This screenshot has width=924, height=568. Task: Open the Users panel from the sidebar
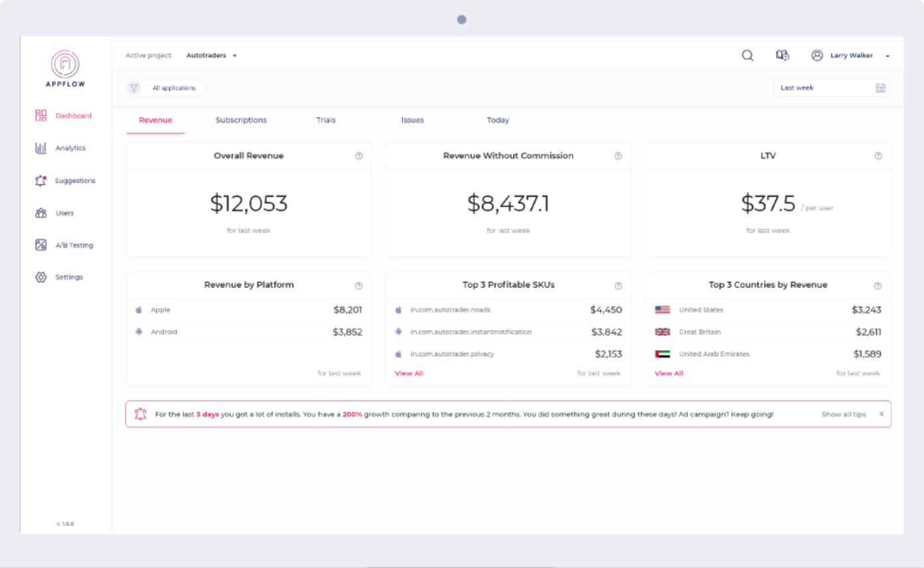coord(40,213)
